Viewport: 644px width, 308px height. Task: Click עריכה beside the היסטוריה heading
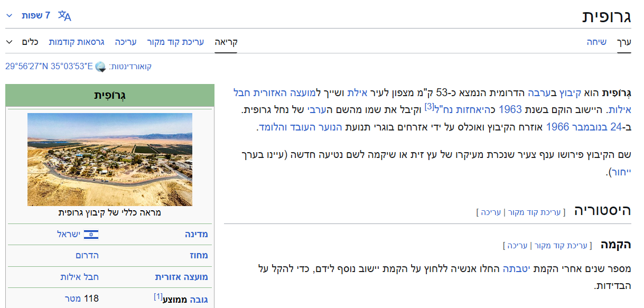pyautogui.click(x=491, y=212)
